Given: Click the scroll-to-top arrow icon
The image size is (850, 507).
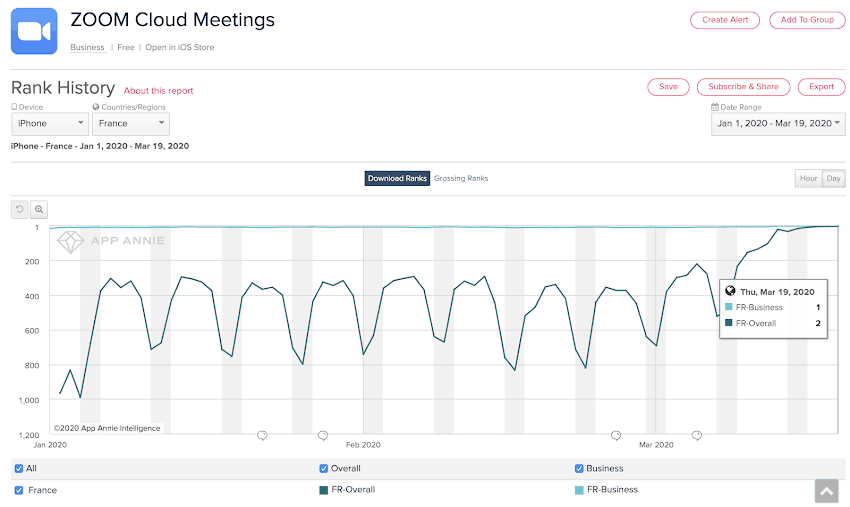Looking at the screenshot, I should tap(826, 490).
